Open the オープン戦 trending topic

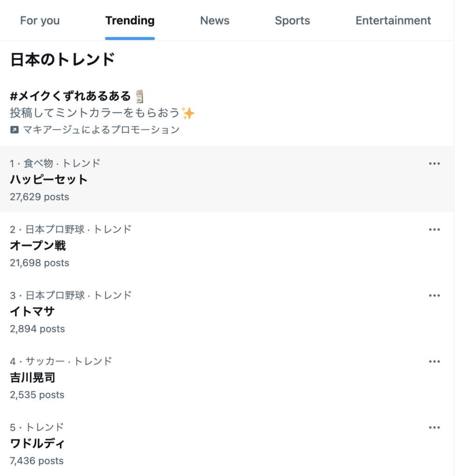[x=38, y=246]
